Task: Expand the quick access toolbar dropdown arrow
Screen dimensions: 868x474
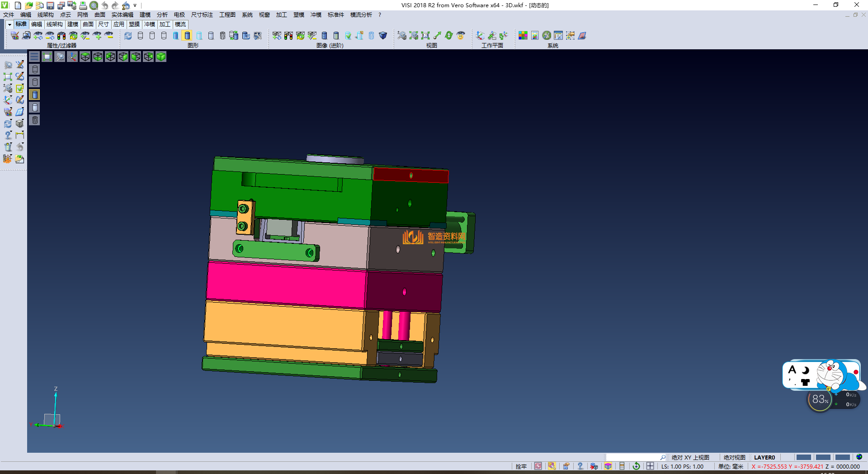Action: click(135, 6)
